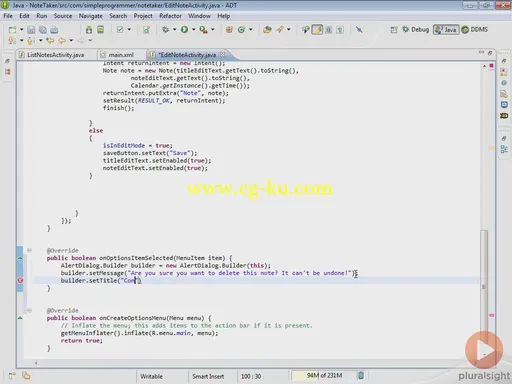Open the Outline view icon in the right sidebar
The image size is (512, 384).
click(504, 149)
